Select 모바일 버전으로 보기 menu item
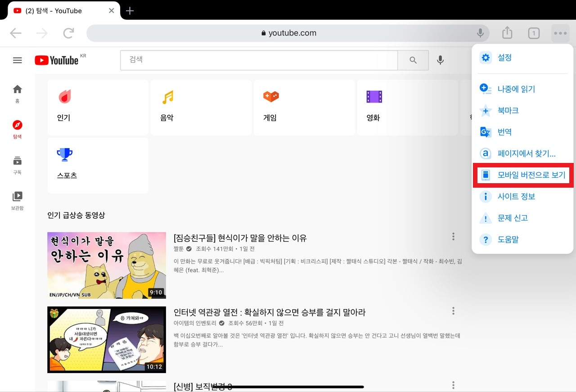The image size is (576, 392). pyautogui.click(x=522, y=175)
